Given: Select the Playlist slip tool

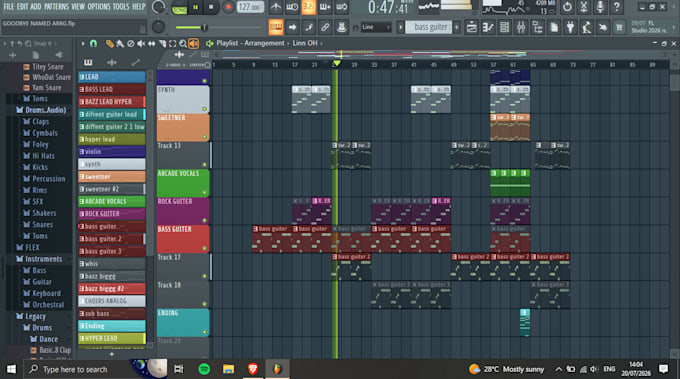Looking at the screenshot, I should 151,43.
